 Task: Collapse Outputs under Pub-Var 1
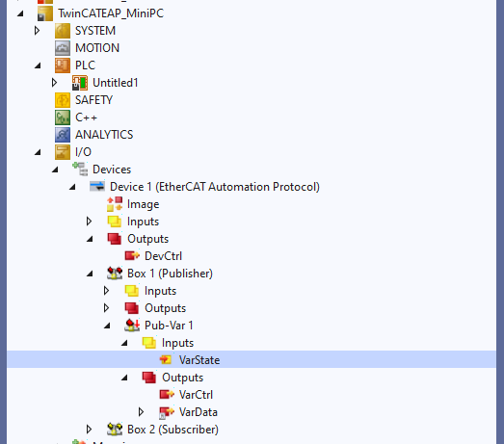(x=124, y=379)
